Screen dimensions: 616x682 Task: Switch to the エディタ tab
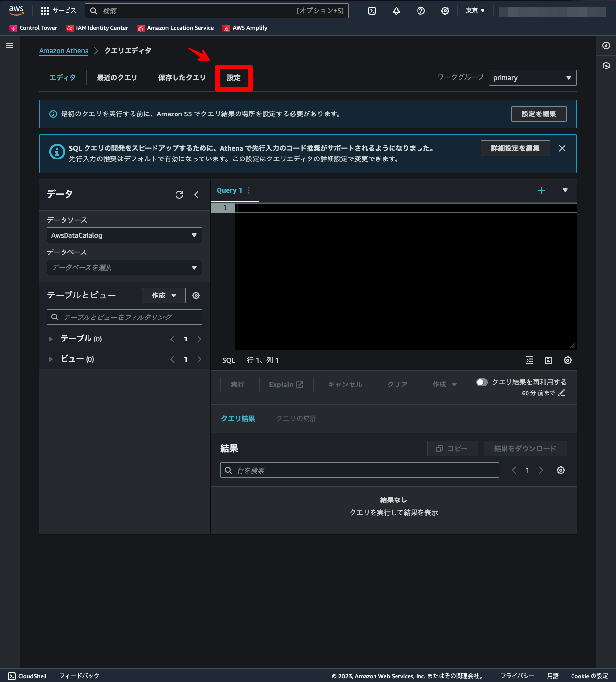[63, 78]
